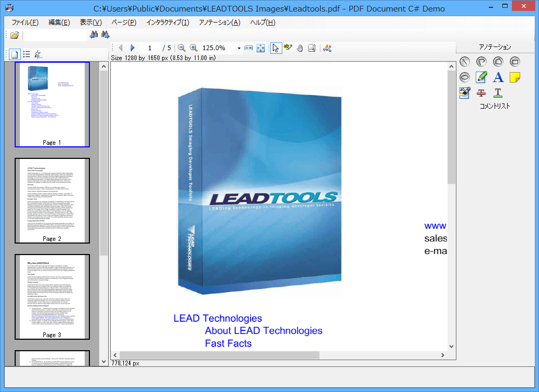The height and width of the screenshot is (392, 539).
Task: Open the インタラクティブ(I) menu
Action: 168,22
